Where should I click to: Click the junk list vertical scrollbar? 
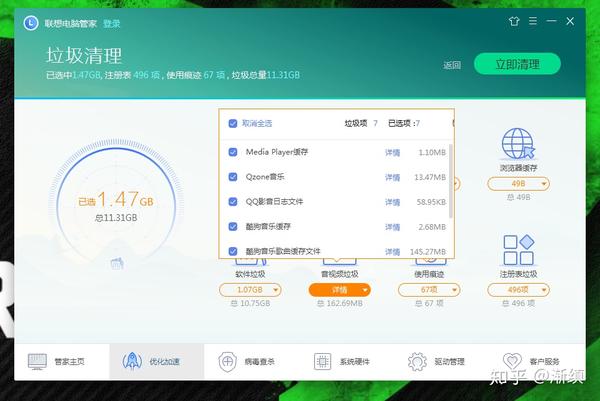(x=451, y=181)
